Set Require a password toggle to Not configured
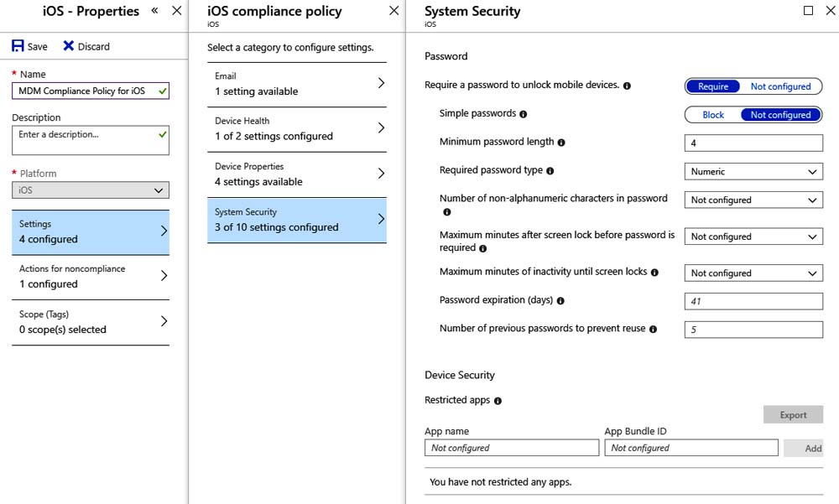This screenshot has width=839, height=504. (780, 86)
